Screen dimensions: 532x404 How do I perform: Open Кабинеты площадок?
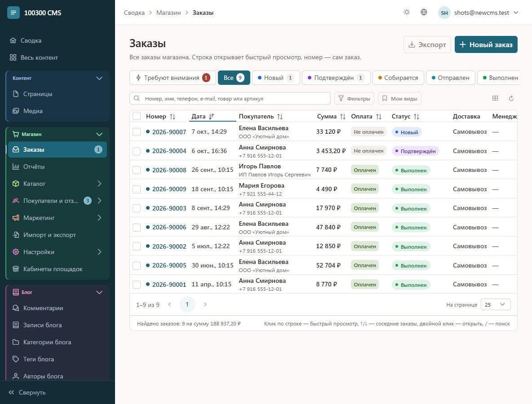pyautogui.click(x=58, y=269)
